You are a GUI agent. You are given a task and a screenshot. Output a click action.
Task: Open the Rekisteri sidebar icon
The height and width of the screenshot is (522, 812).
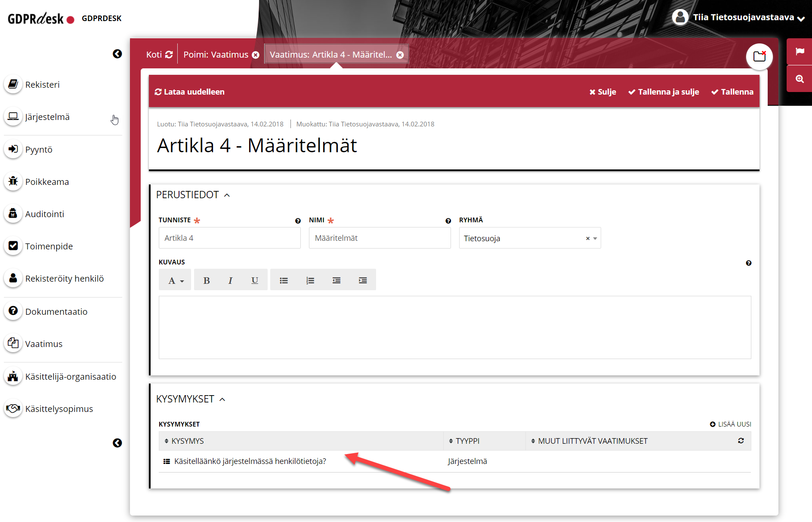[x=13, y=84]
